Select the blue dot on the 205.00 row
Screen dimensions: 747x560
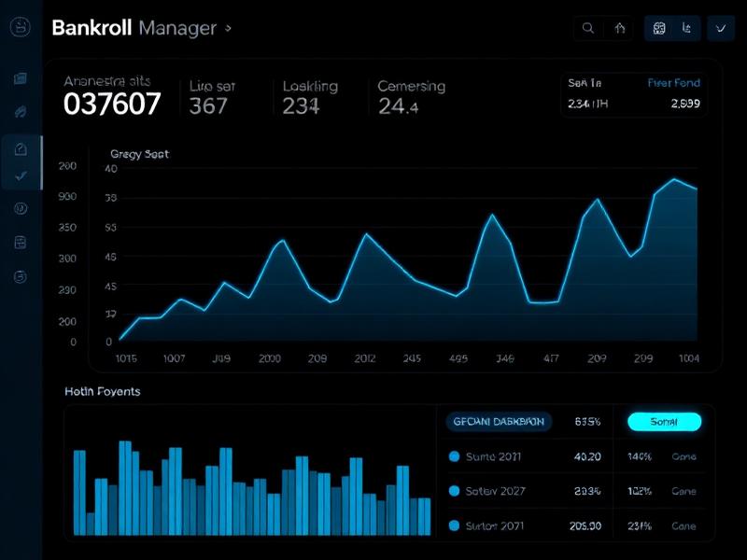pos(454,525)
